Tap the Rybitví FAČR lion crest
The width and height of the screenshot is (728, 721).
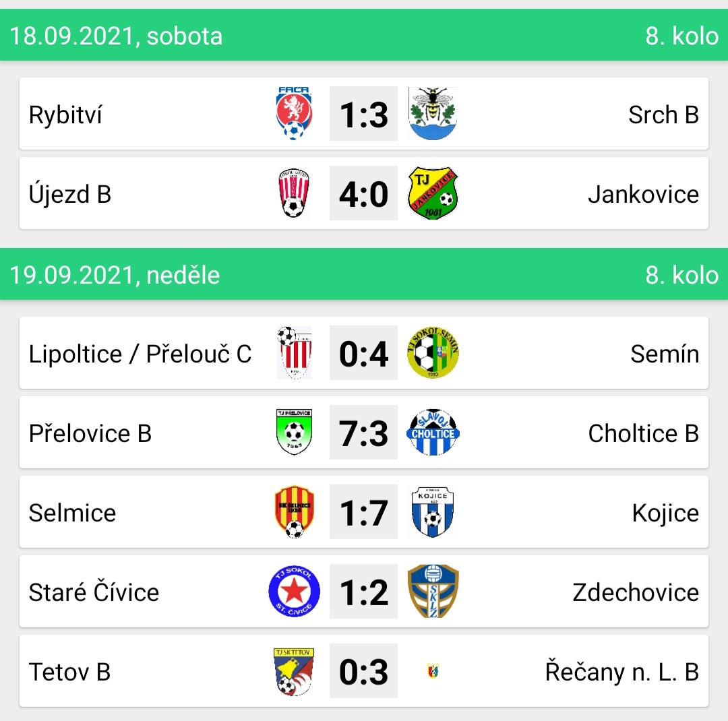(x=294, y=113)
